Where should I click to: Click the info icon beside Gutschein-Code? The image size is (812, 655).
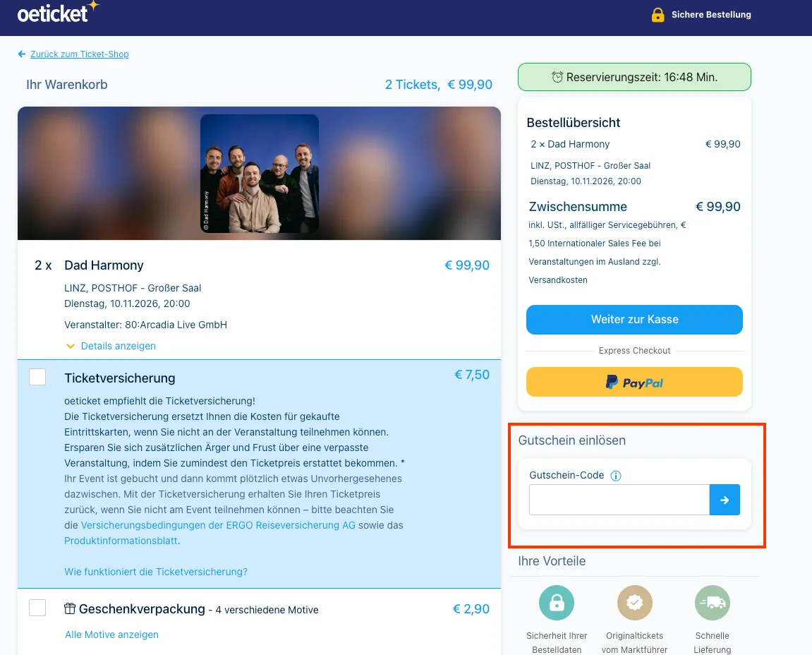click(x=615, y=475)
